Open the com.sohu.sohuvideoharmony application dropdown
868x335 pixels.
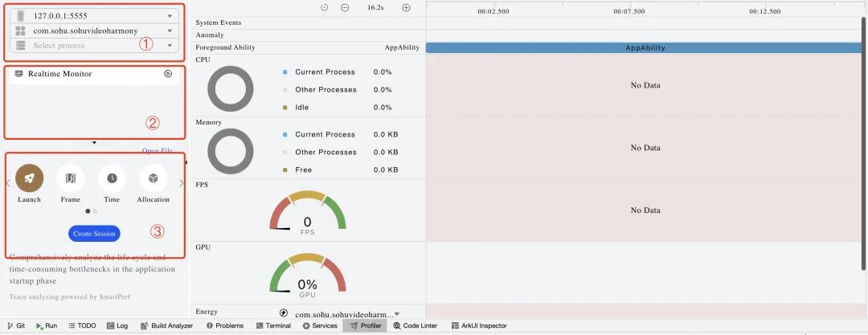pyautogui.click(x=94, y=31)
